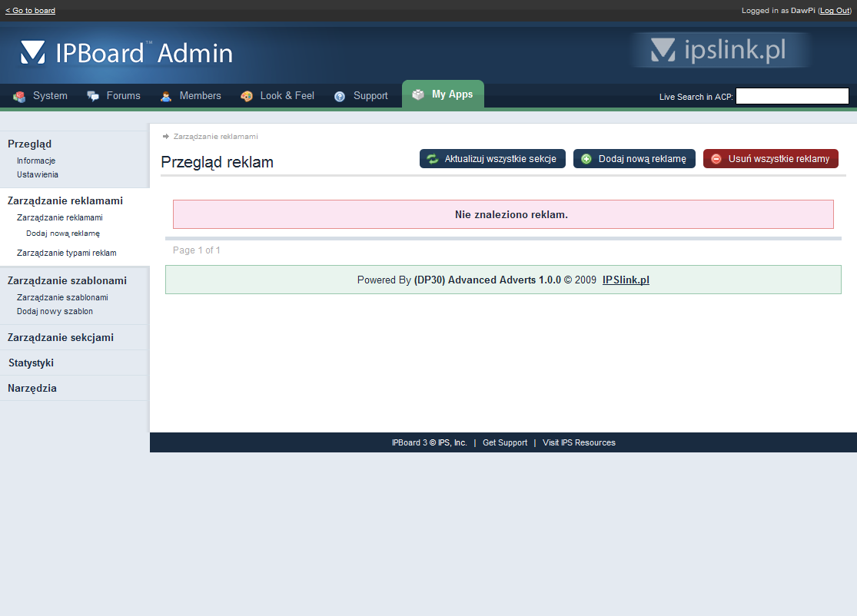The height and width of the screenshot is (616, 857).
Task: Click the red minus delete icon
Action: (x=716, y=159)
